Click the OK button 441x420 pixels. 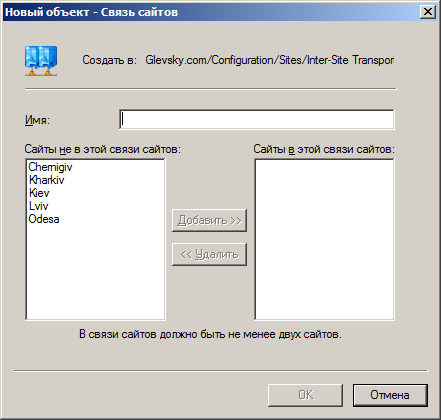(305, 395)
